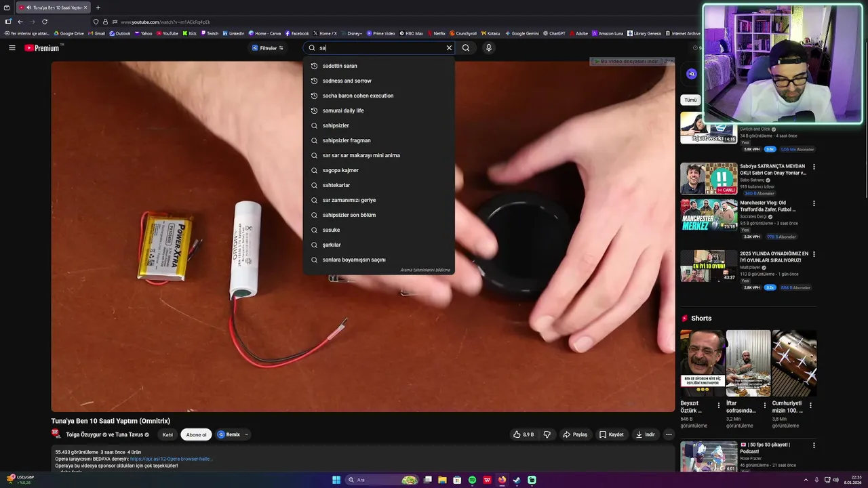Open options for Cumhuriyetimizin 100. short

[x=810, y=406]
